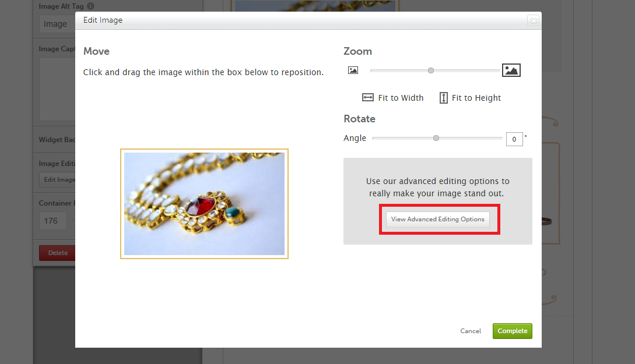The height and width of the screenshot is (364, 635).
Task: Click the red Delete button
Action: click(57, 253)
